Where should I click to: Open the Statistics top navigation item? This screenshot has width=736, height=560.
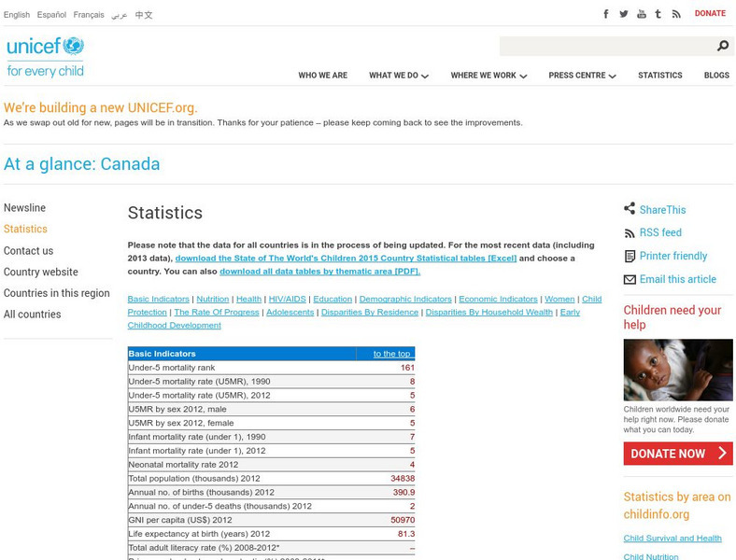(660, 75)
